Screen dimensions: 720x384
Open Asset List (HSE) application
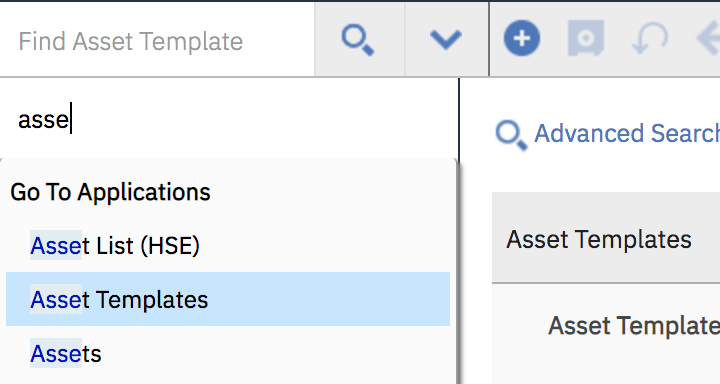(115, 246)
